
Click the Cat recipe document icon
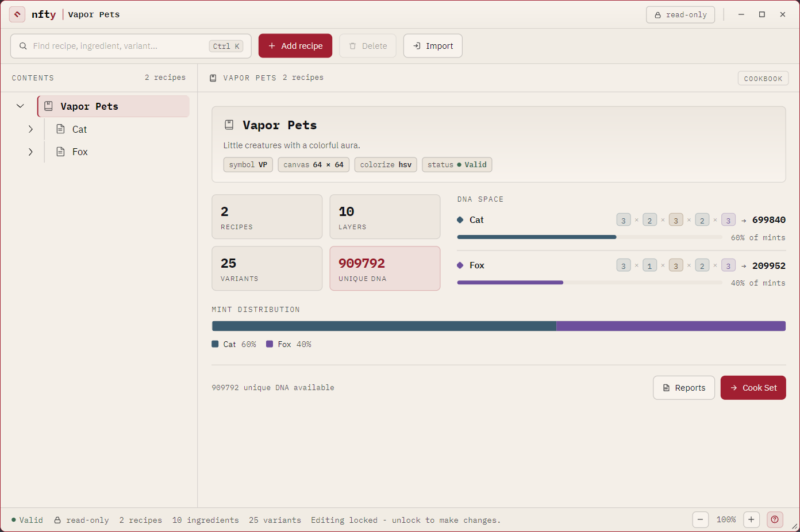coord(60,129)
